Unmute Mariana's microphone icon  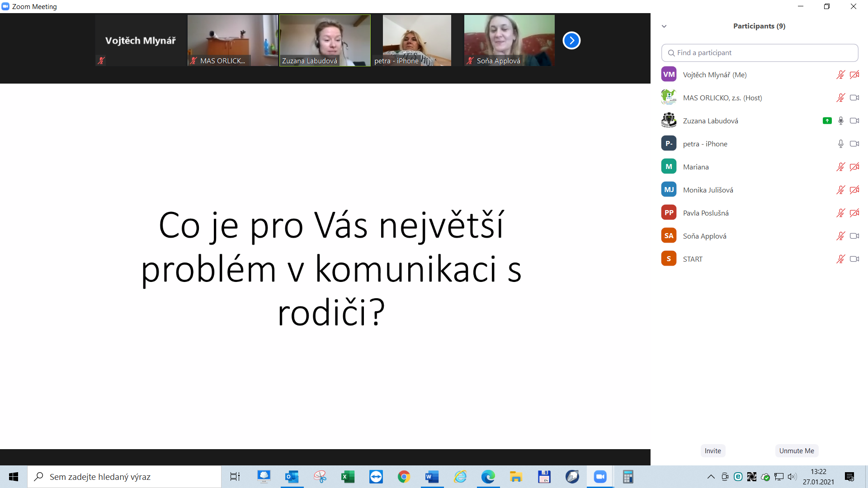pos(840,167)
